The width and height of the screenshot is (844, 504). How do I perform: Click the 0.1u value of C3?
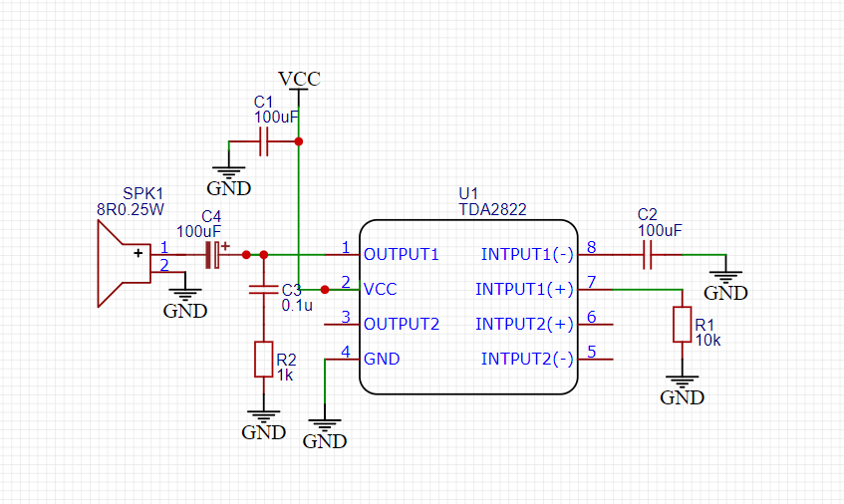click(x=297, y=306)
